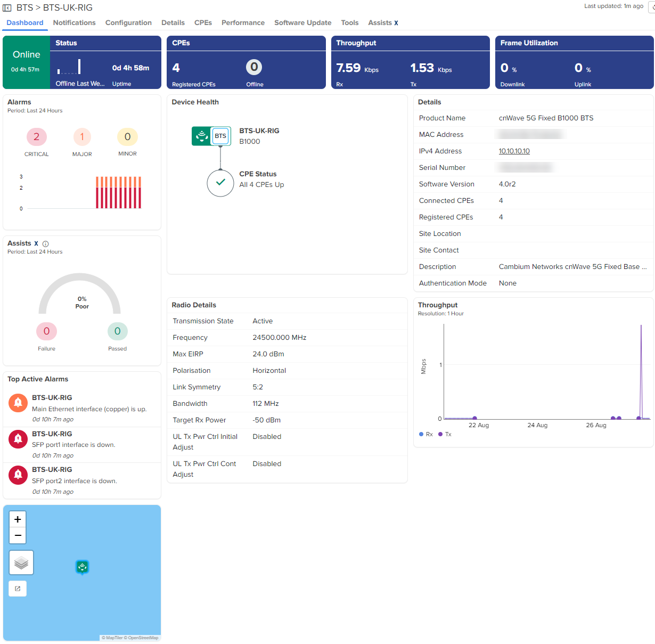
Task: Click the throughput spike on the chart
Action: (641, 372)
